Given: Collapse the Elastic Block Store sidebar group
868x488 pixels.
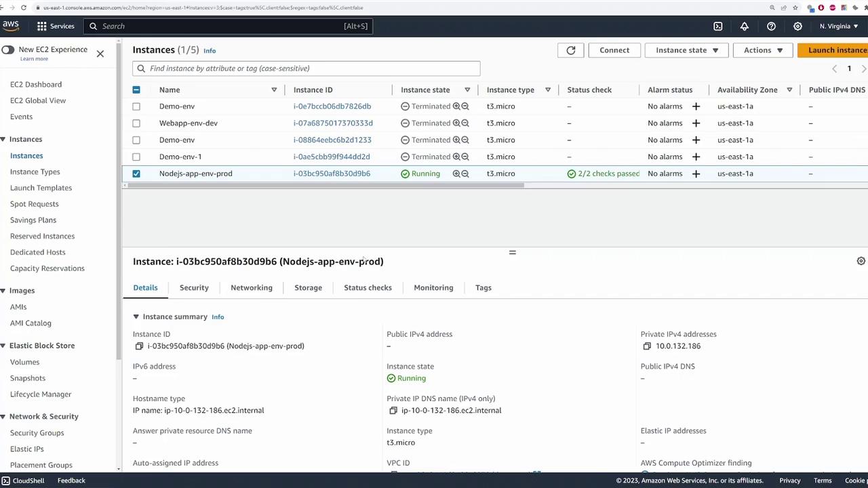Looking at the screenshot, I should click(3, 346).
